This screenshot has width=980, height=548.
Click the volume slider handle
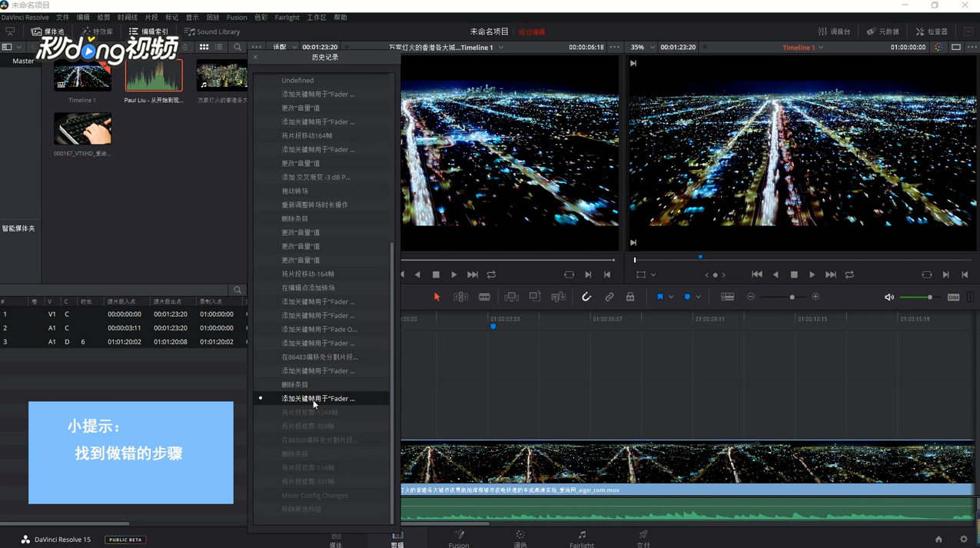pyautogui.click(x=929, y=297)
